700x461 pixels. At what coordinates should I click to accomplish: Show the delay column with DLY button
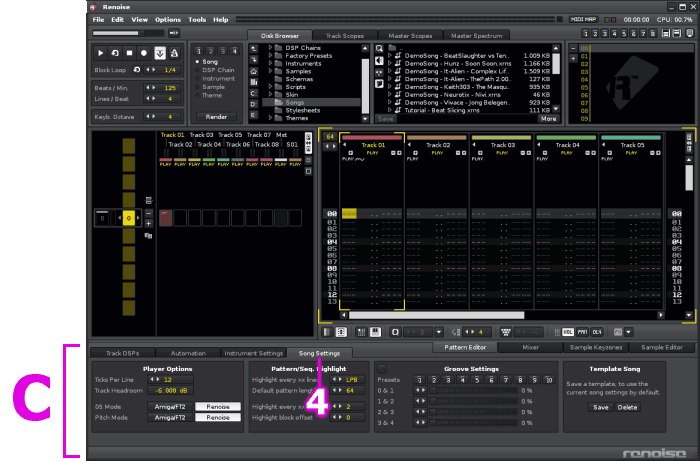pyautogui.click(x=597, y=332)
